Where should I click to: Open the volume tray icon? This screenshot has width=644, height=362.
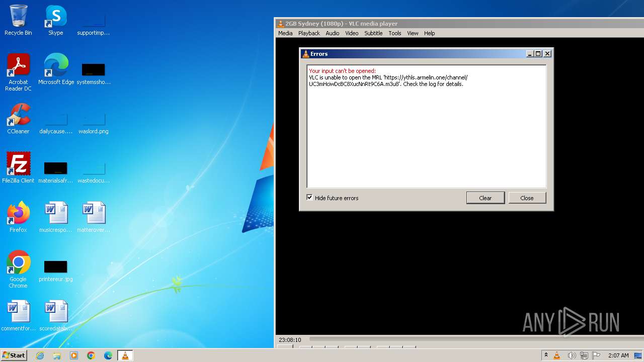click(x=572, y=355)
